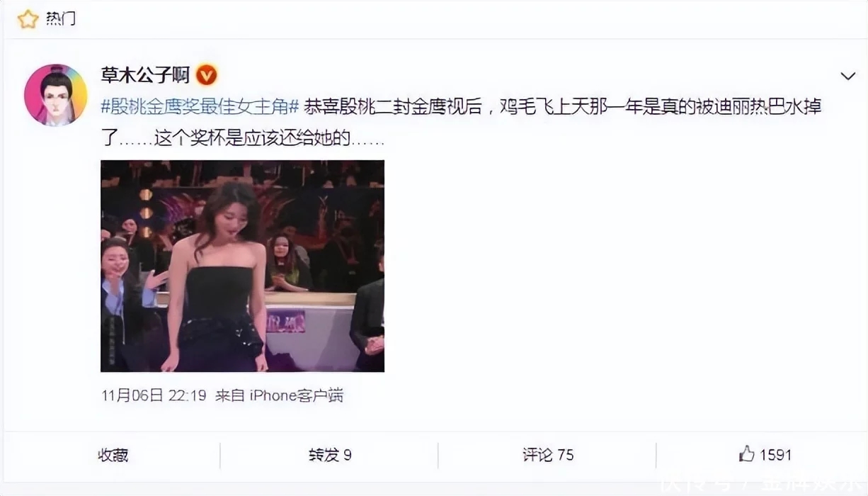Viewport: 868px width, 496px height.
Task: Open the post timestamp 11月06日 22:19
Action: 154,395
